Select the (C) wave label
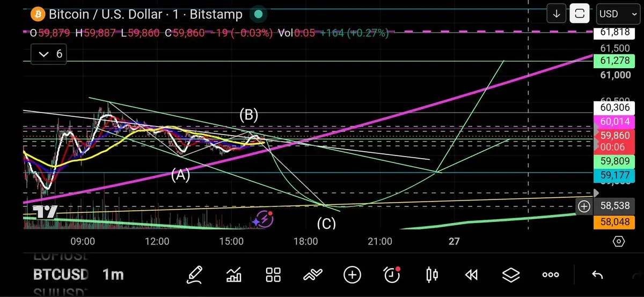The image size is (644, 297). (326, 222)
